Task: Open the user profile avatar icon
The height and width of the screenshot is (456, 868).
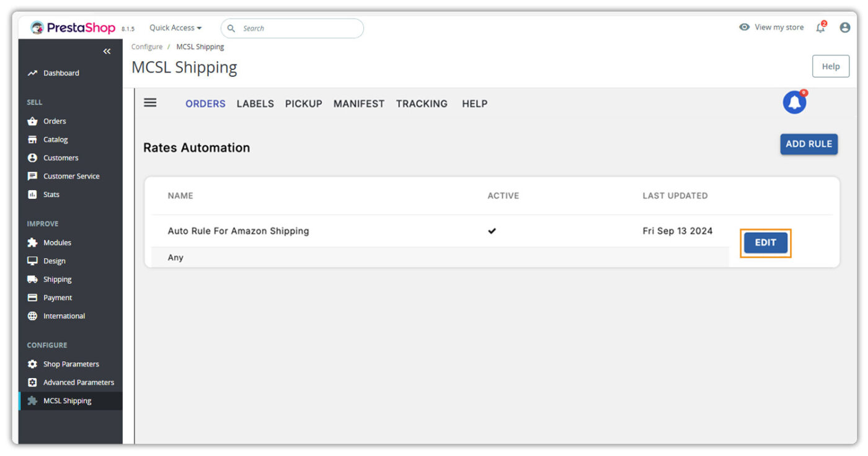Action: 844,27
